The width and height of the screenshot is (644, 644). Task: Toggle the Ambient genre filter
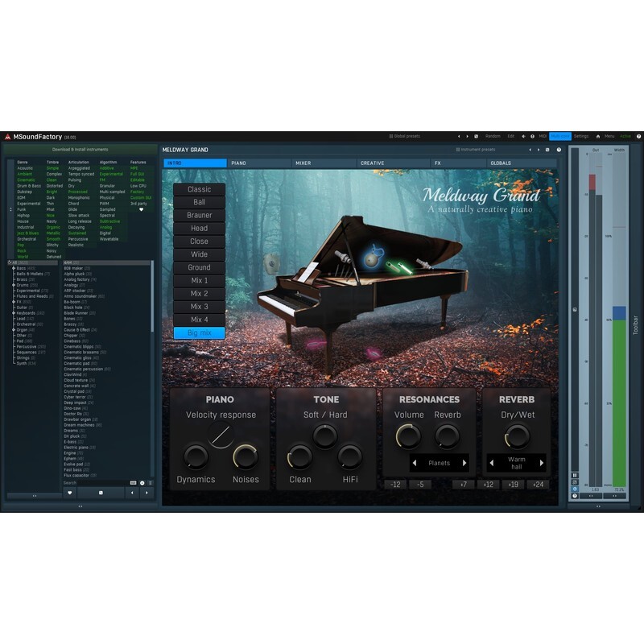point(25,174)
